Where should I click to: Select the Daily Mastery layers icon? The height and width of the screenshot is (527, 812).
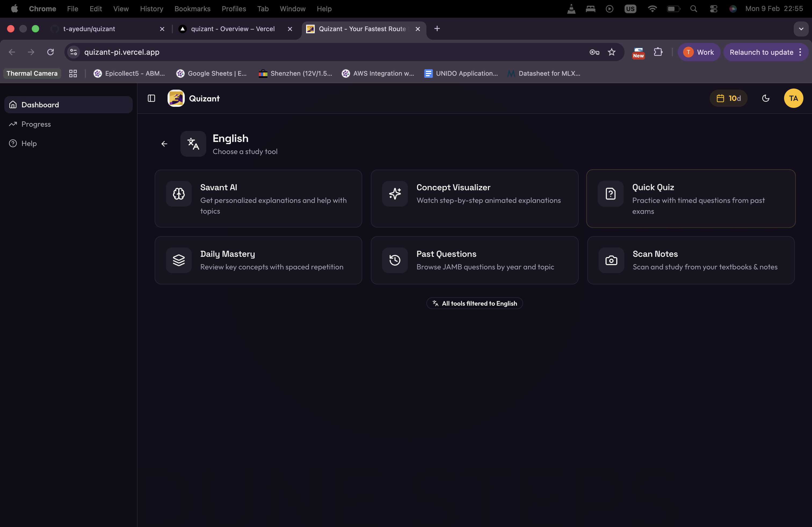[179, 260]
